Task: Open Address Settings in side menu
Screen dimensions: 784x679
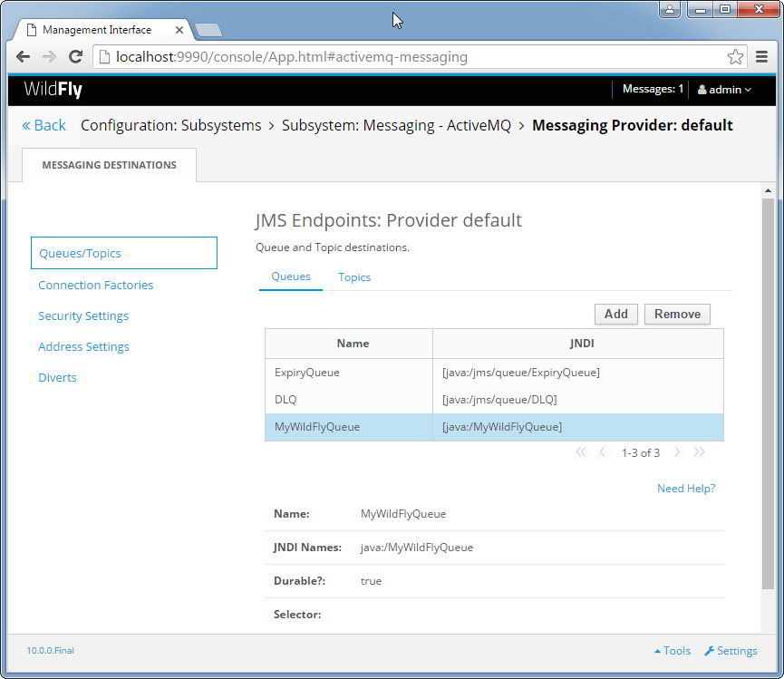Action: [83, 346]
